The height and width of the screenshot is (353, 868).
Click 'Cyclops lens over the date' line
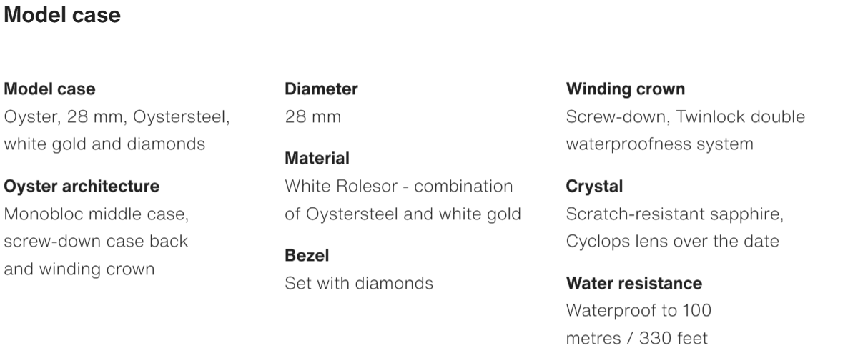click(x=672, y=242)
